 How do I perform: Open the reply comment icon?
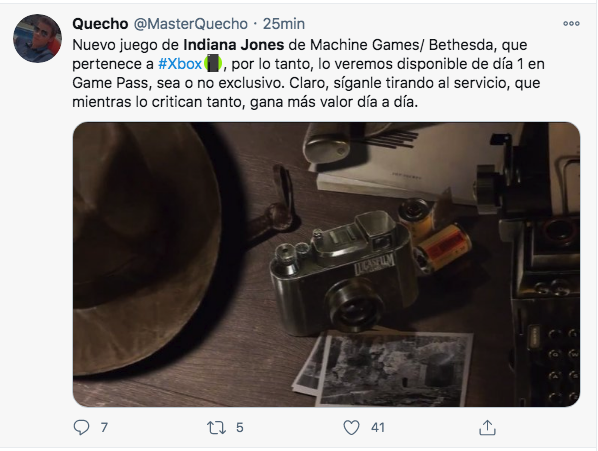point(81,427)
